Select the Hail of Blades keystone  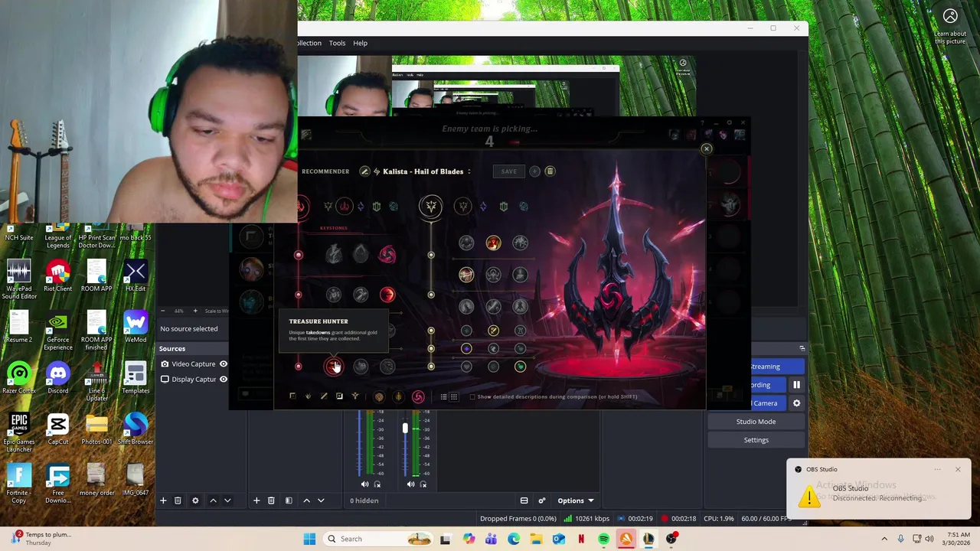(387, 254)
